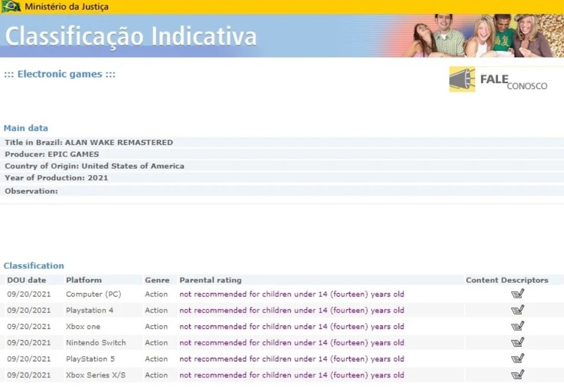Click the Fale Conosco contact text
564x392 pixels.
(513, 82)
